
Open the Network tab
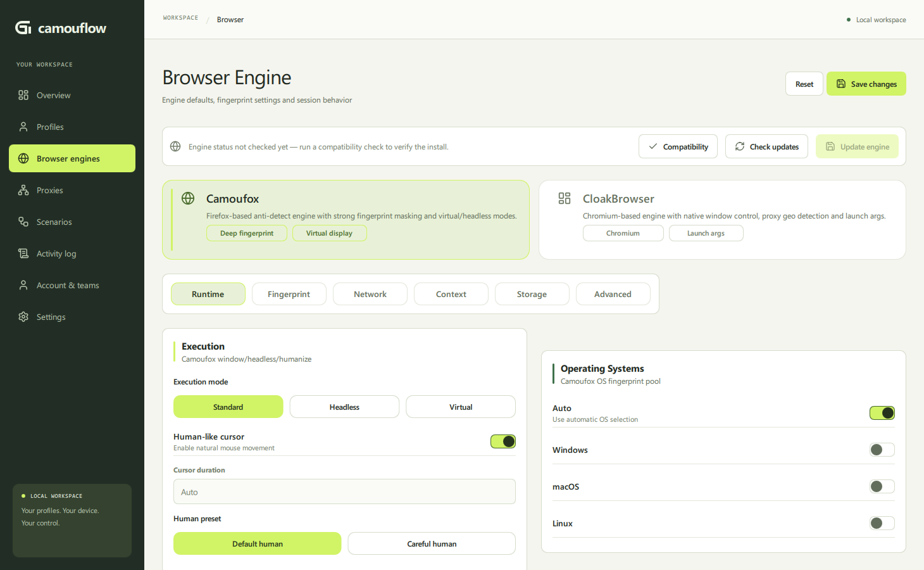click(x=370, y=294)
